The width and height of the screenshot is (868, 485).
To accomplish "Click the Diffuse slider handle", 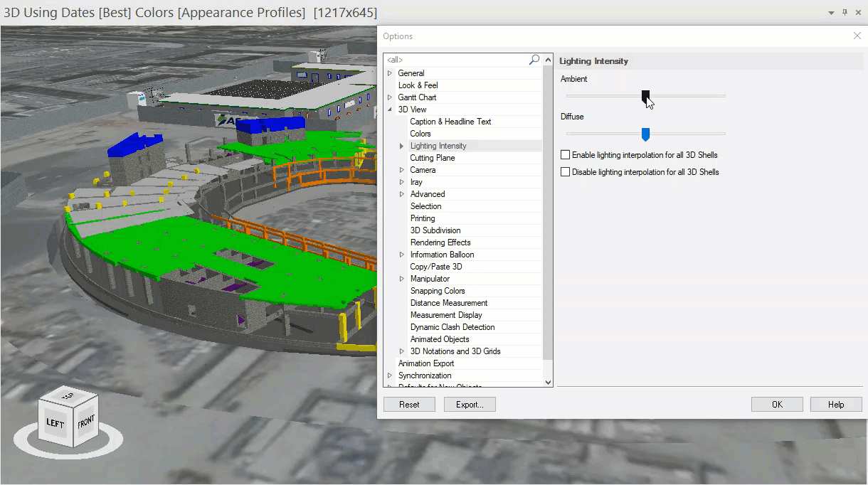I will click(x=645, y=134).
